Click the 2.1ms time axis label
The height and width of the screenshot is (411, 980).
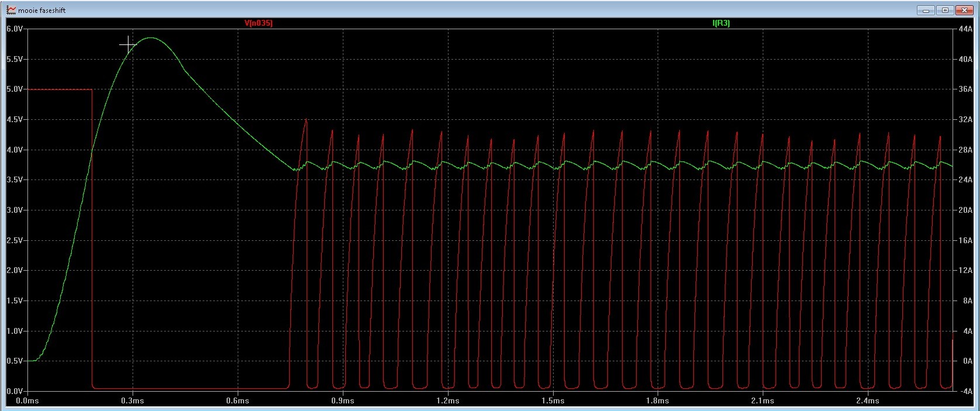coord(763,401)
